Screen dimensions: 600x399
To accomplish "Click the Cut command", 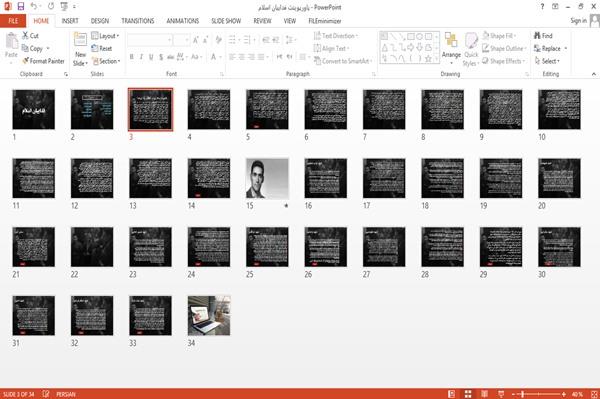I will point(31,36).
